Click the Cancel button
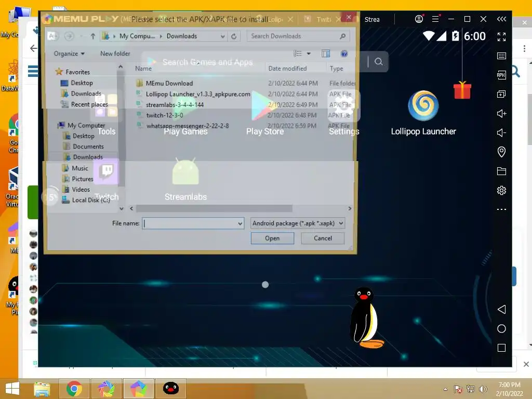The image size is (532, 399). point(323,238)
